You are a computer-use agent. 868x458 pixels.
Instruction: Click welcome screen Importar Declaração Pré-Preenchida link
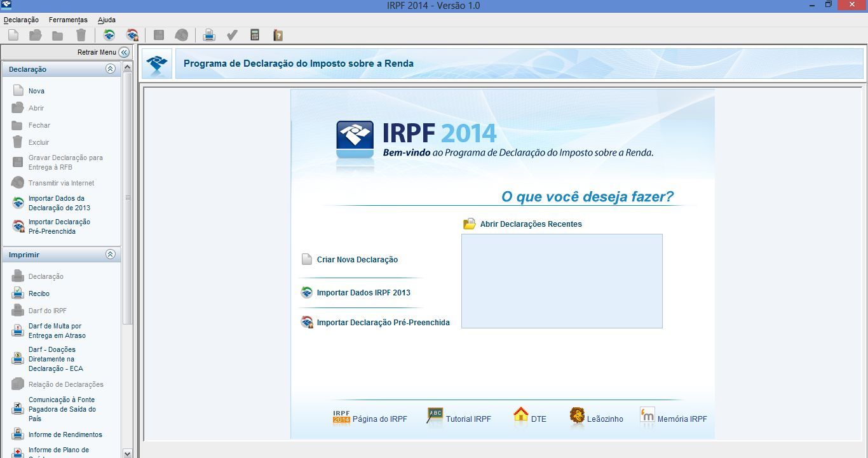point(376,322)
